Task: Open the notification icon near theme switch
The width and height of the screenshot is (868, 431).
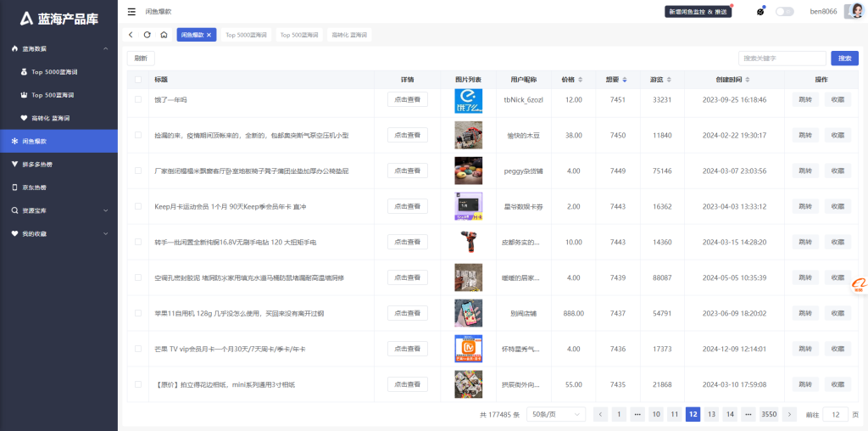Action: pos(760,12)
